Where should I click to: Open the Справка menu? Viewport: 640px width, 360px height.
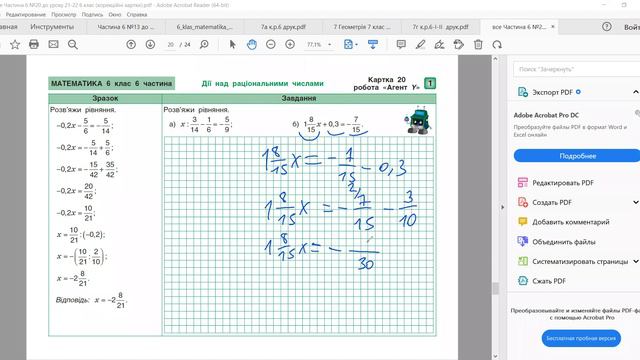pyautogui.click(x=137, y=15)
